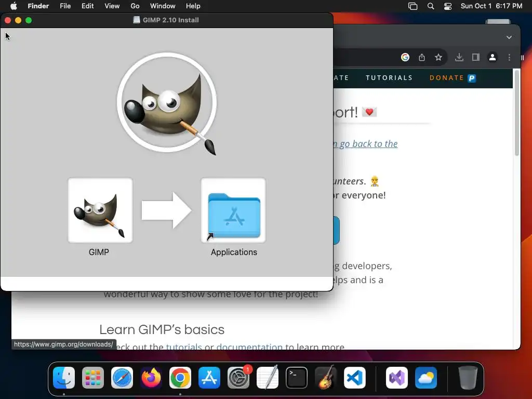
Task: Toggle Chrome's side panel icon
Action: click(476, 57)
